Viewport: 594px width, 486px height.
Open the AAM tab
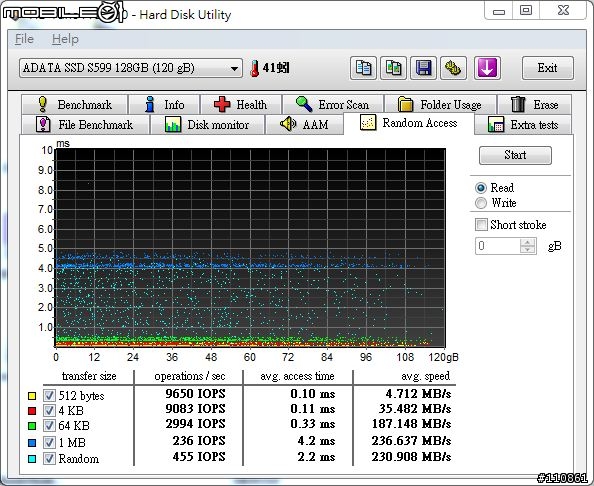pyautogui.click(x=304, y=125)
